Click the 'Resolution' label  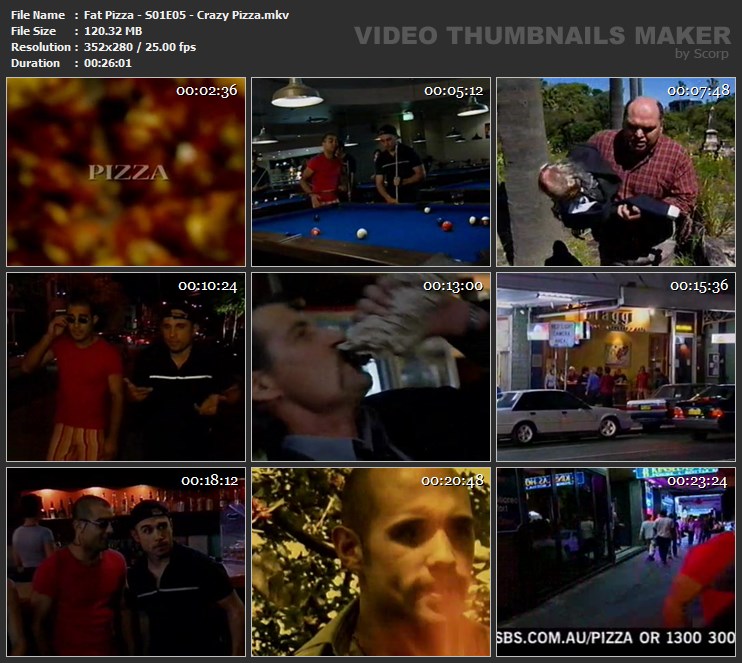41,47
